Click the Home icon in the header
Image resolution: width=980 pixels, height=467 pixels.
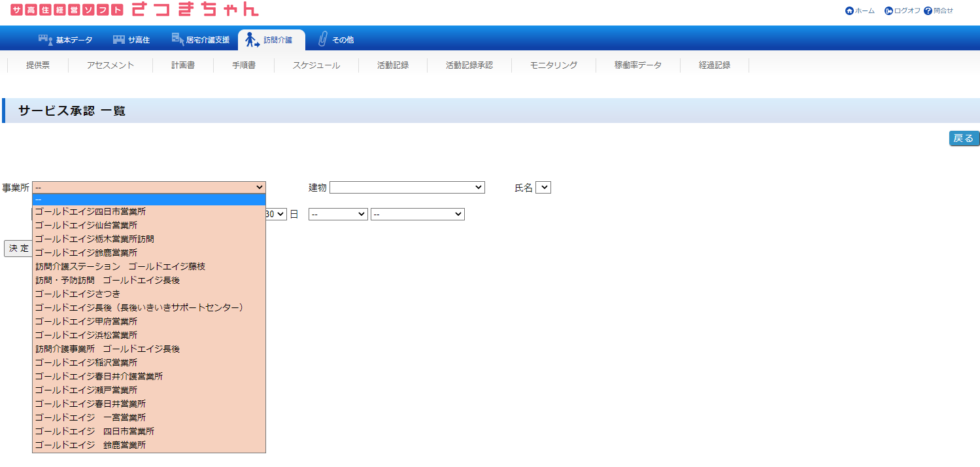(x=849, y=11)
